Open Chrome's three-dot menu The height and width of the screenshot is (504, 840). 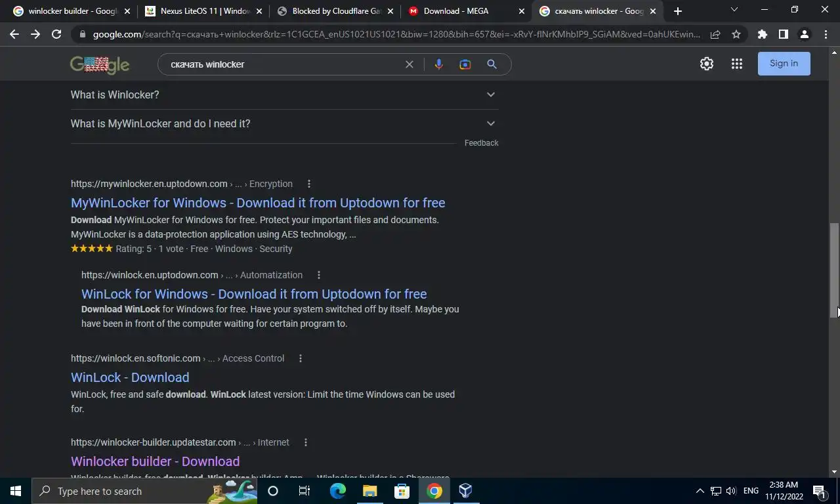(x=826, y=34)
